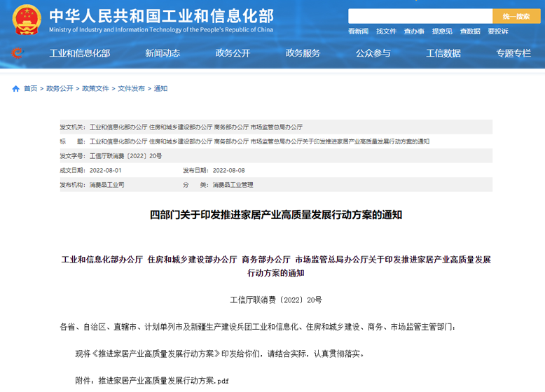Click the 发文机关 row value text
545x392 pixels.
point(196,127)
